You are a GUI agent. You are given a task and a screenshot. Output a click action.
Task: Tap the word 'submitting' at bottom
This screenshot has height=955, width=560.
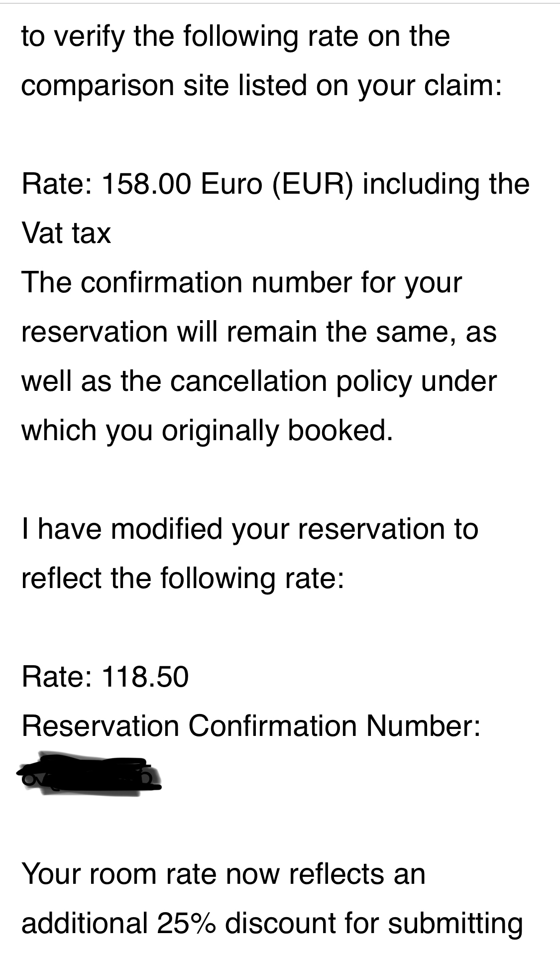455,924
